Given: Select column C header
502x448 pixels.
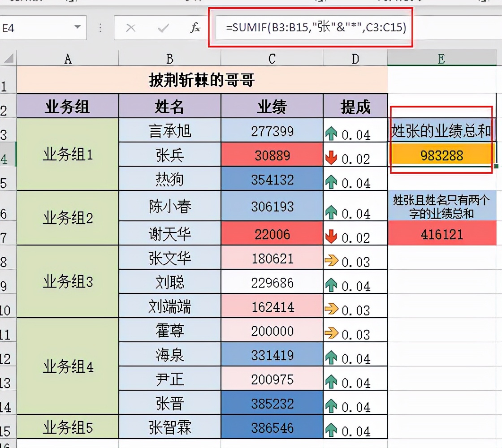Looking at the screenshot, I should [x=272, y=59].
